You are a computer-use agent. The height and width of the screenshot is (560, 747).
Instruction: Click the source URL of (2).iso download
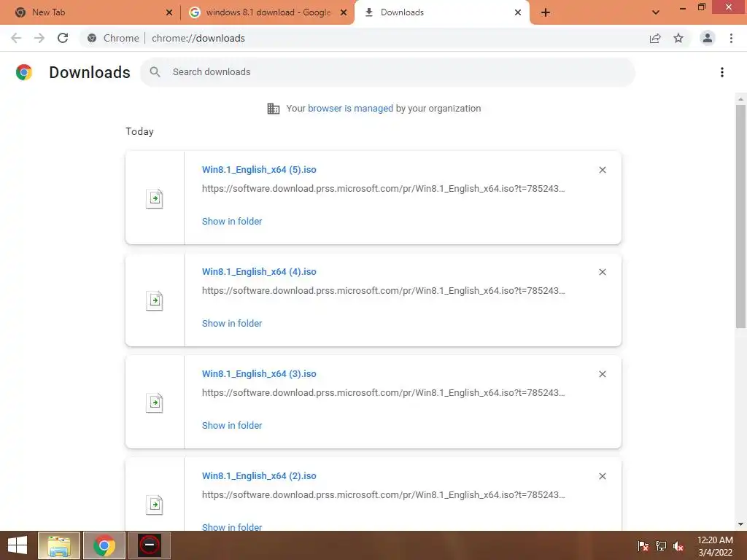click(384, 495)
